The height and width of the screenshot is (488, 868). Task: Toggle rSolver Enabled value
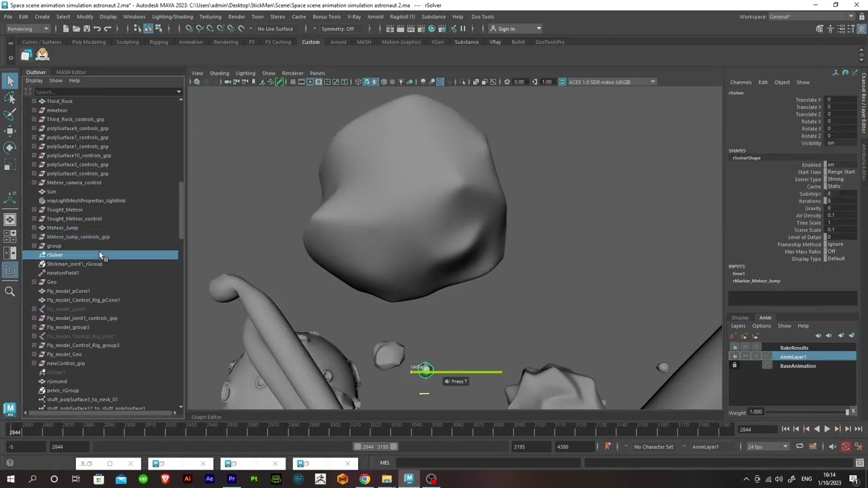(841, 165)
